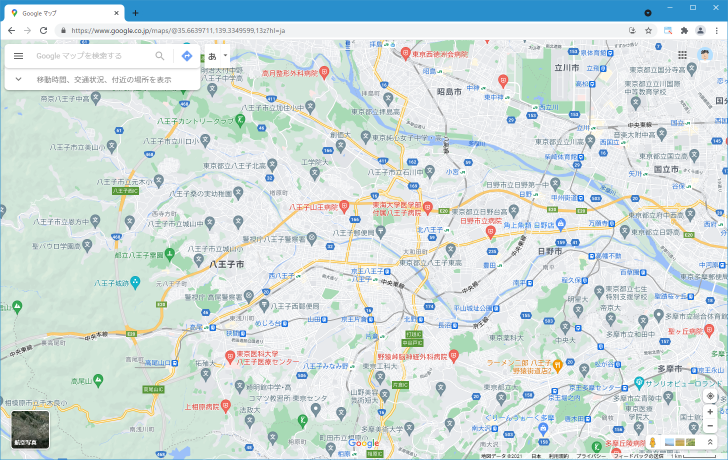The height and width of the screenshot is (460, 728).
Task: Click the 高月整形外科病院 pin
Action: pyautogui.click(x=324, y=72)
